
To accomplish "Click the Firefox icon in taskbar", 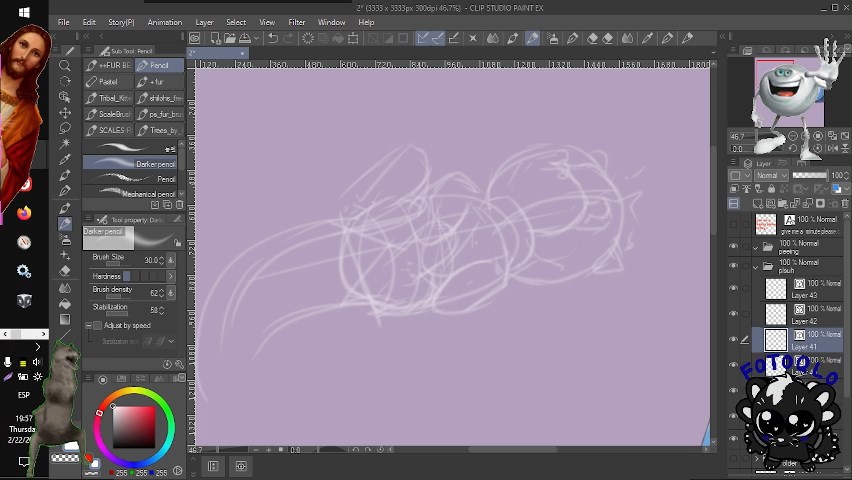I will pos(24,213).
